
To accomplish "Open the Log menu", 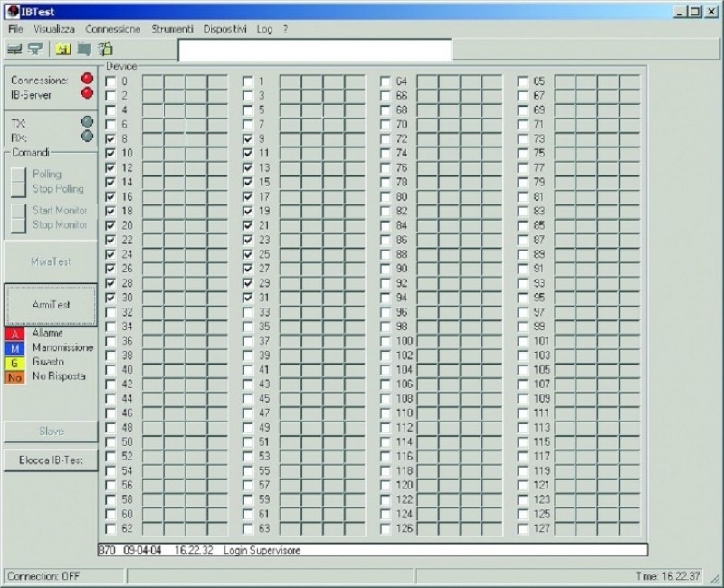I will [264, 28].
